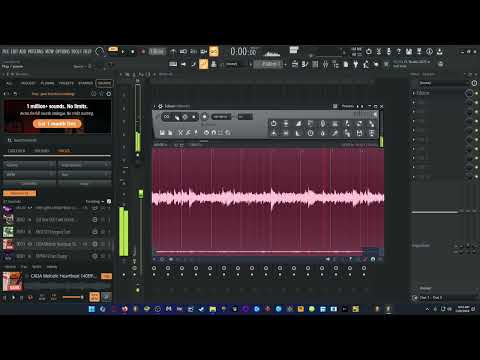The image size is (480, 360).
Task: Click Edison's plugin gear options icon
Action: (160, 106)
